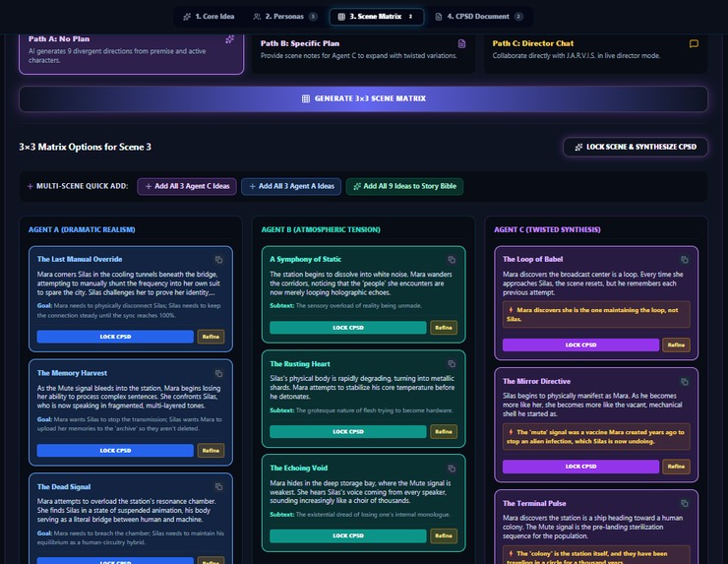Choose Path B: Specific Plan card
The height and width of the screenshot is (564, 728).
coord(363,52)
